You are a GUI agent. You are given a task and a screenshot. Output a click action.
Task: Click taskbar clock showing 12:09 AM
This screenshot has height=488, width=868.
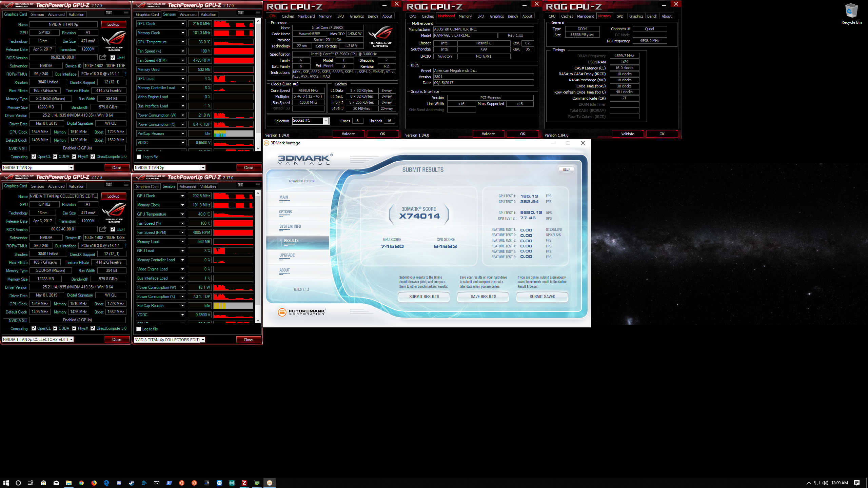(840, 483)
